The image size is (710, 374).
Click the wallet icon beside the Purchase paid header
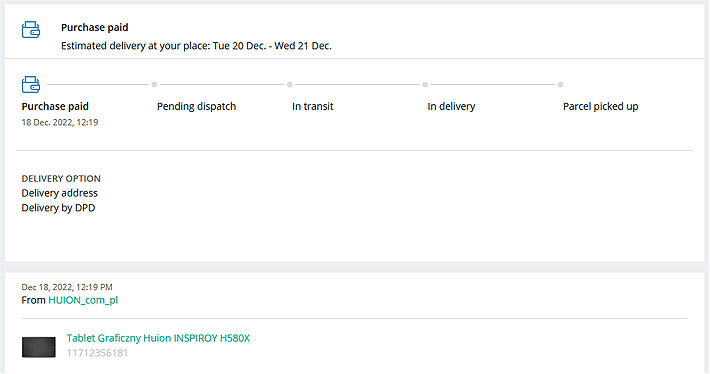click(x=31, y=29)
